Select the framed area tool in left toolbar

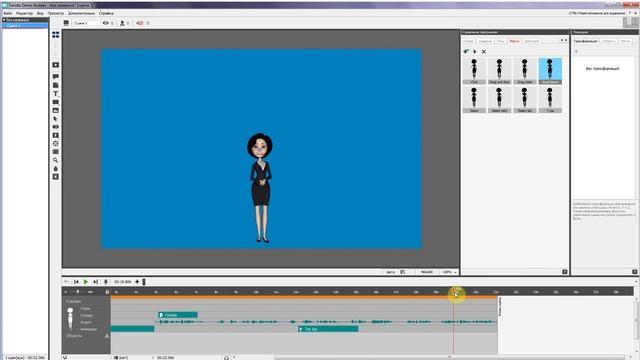click(x=56, y=143)
